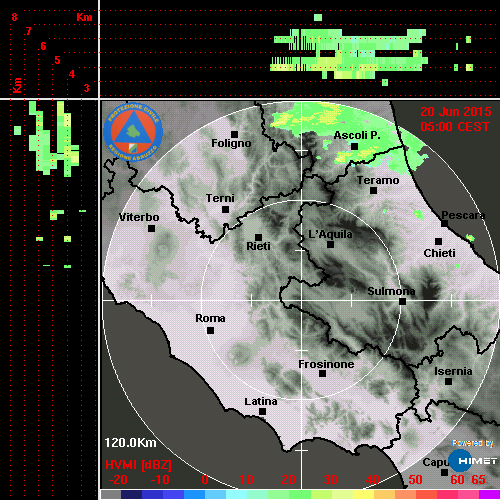Click the 50 dBZ scale value
Screen dimensions: 500x500
(415, 480)
